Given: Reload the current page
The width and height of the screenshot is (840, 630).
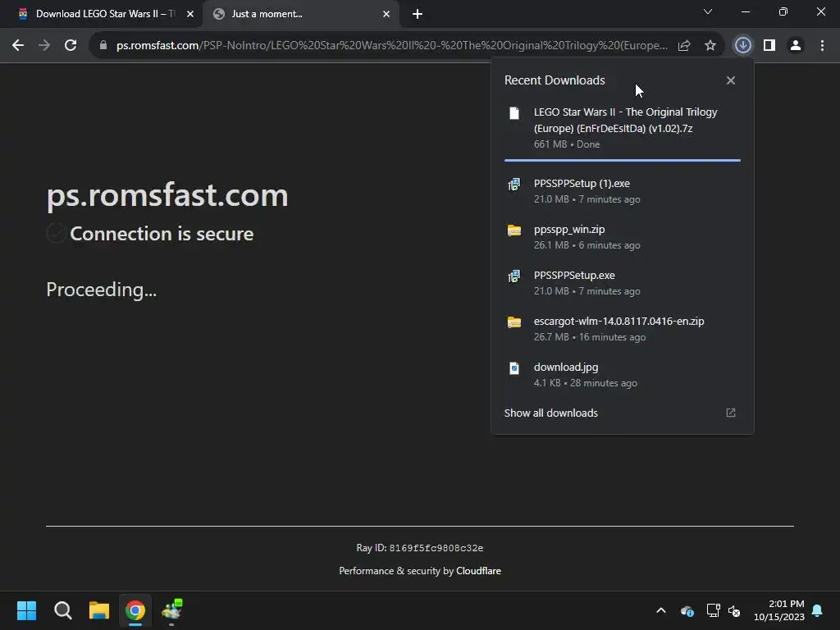Looking at the screenshot, I should point(71,46).
